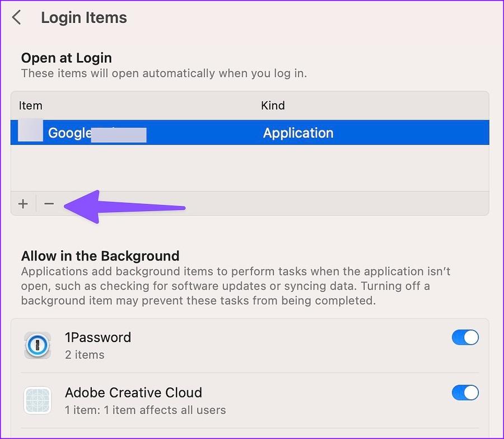This screenshot has height=439, width=504.
Task: Disable 1Password from running in the background
Action: pyautogui.click(x=465, y=337)
